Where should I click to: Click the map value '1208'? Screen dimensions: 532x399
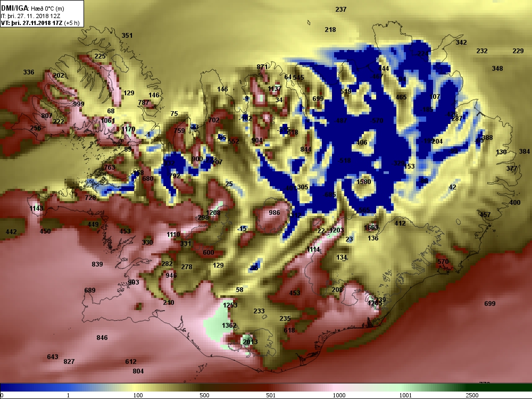(x=213, y=213)
